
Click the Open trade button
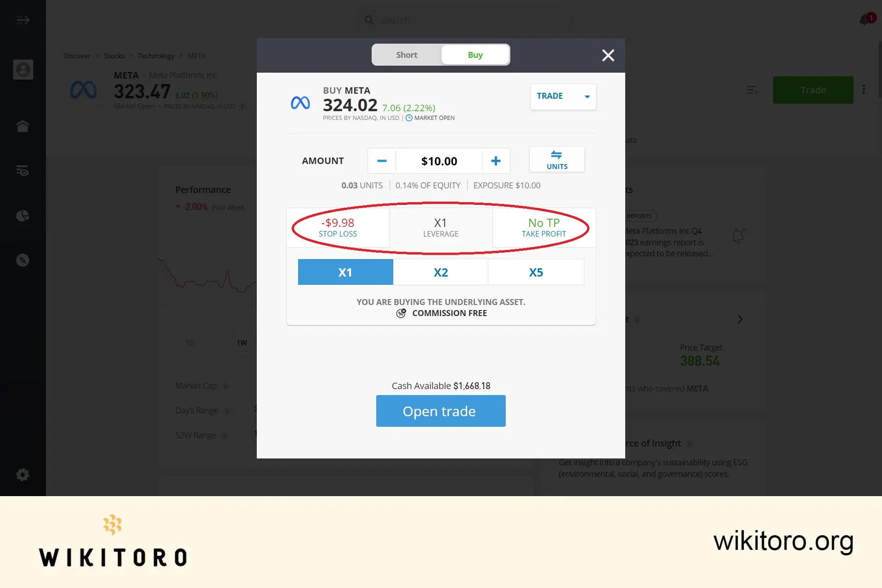point(441,410)
